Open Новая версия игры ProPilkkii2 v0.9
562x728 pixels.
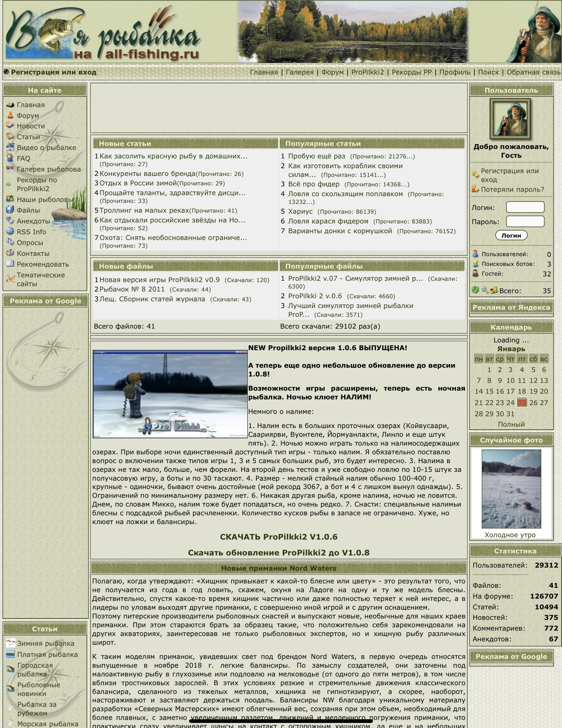pos(159,280)
